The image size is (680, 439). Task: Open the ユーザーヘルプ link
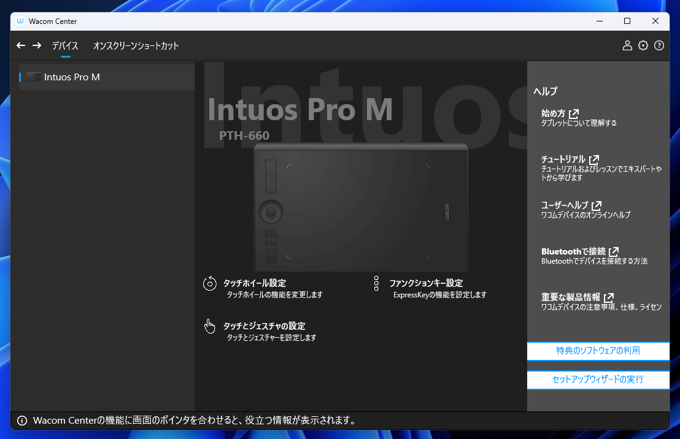(x=565, y=205)
